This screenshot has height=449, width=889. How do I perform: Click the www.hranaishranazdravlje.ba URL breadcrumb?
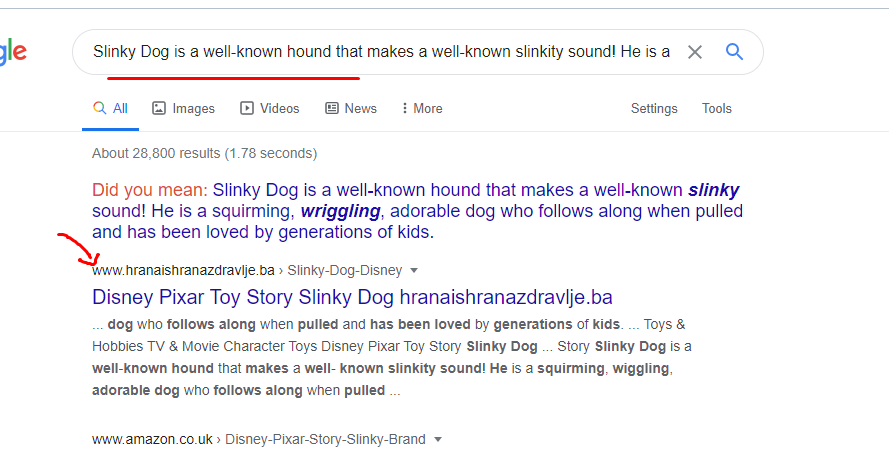click(183, 270)
